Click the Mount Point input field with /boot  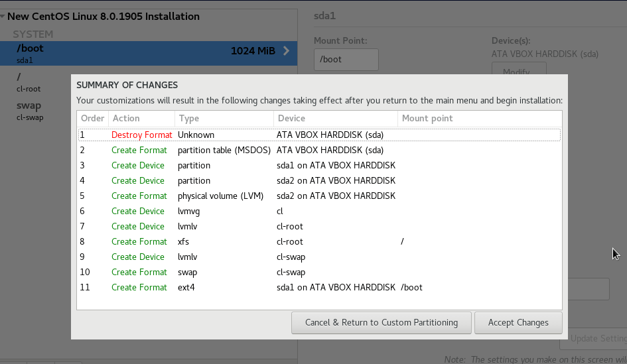pos(346,60)
